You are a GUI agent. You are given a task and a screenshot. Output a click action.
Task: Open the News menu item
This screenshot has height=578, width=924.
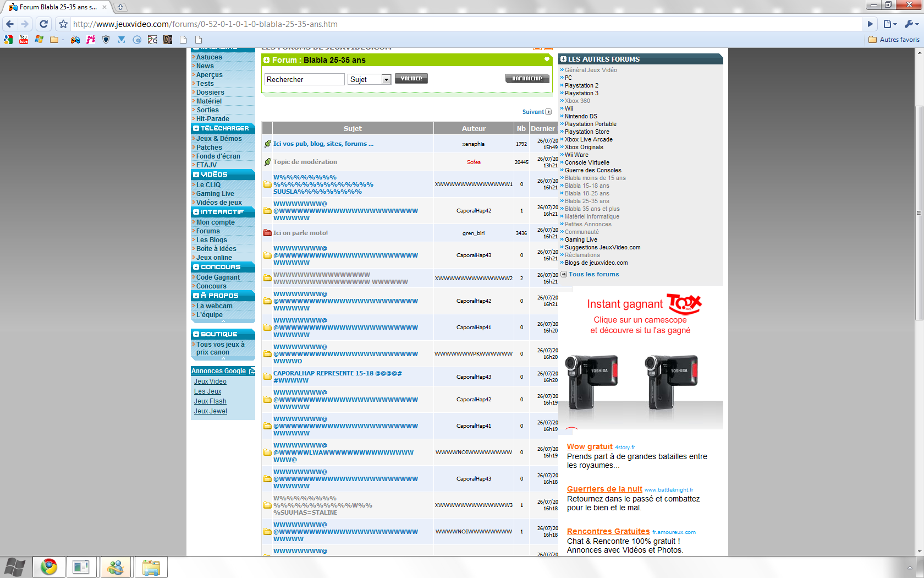click(205, 66)
